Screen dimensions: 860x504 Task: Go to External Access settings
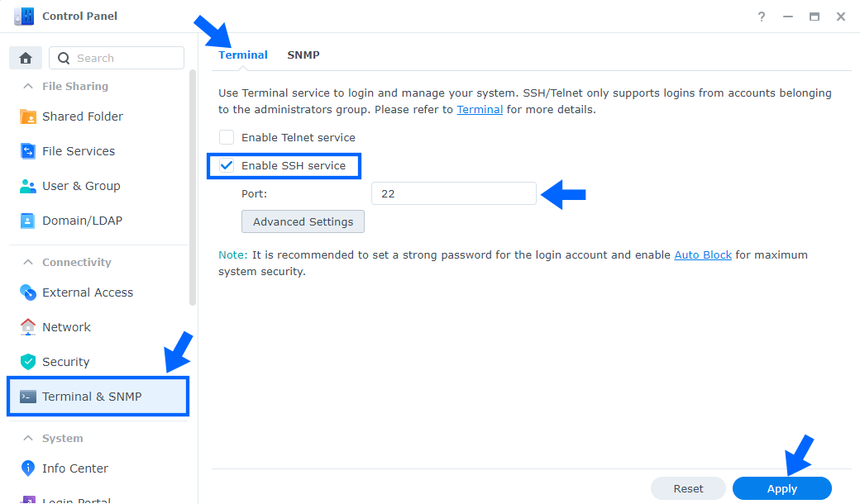click(x=86, y=292)
